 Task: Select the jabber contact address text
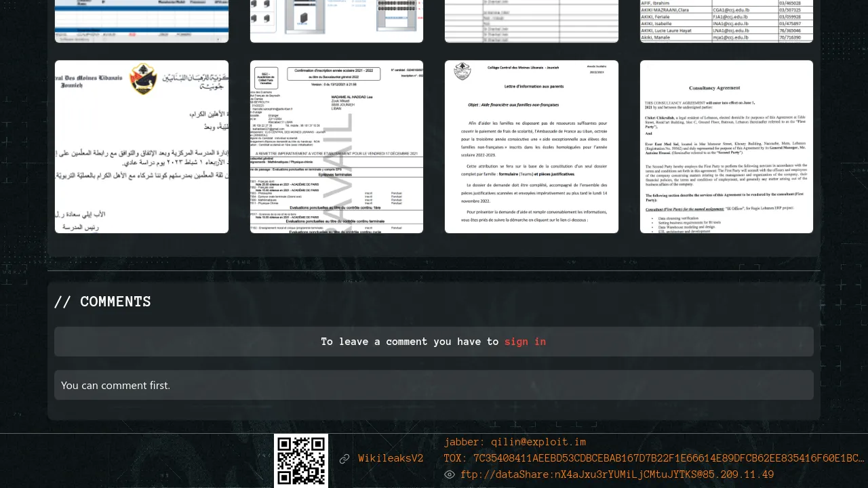point(515,442)
